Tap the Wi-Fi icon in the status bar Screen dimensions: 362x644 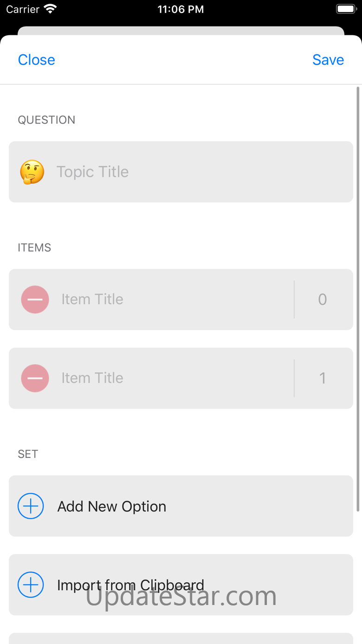pos(50,9)
